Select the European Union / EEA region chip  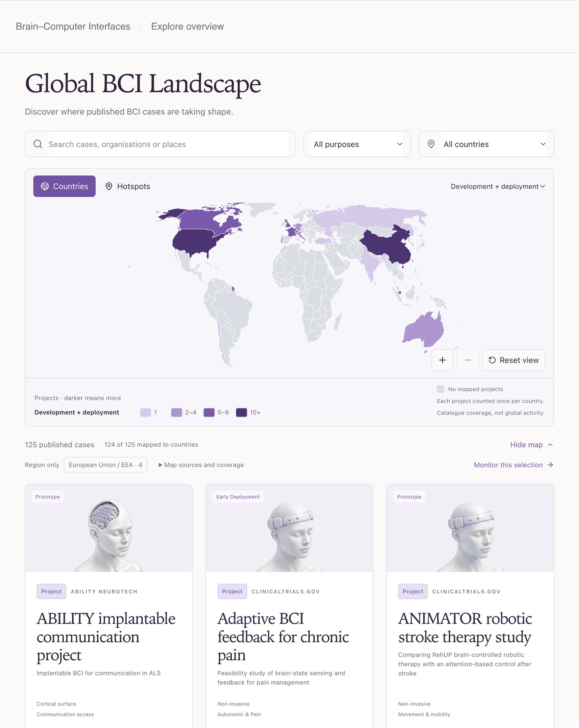coord(106,465)
